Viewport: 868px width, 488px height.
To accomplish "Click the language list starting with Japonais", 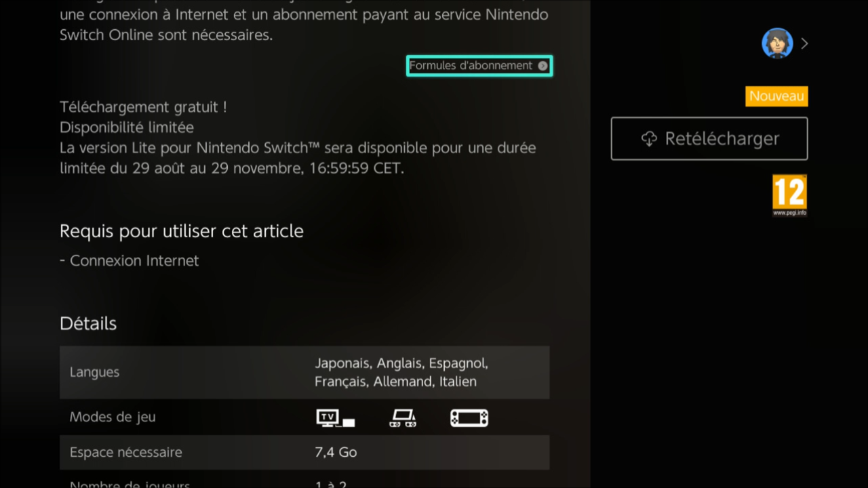I will 401,372.
